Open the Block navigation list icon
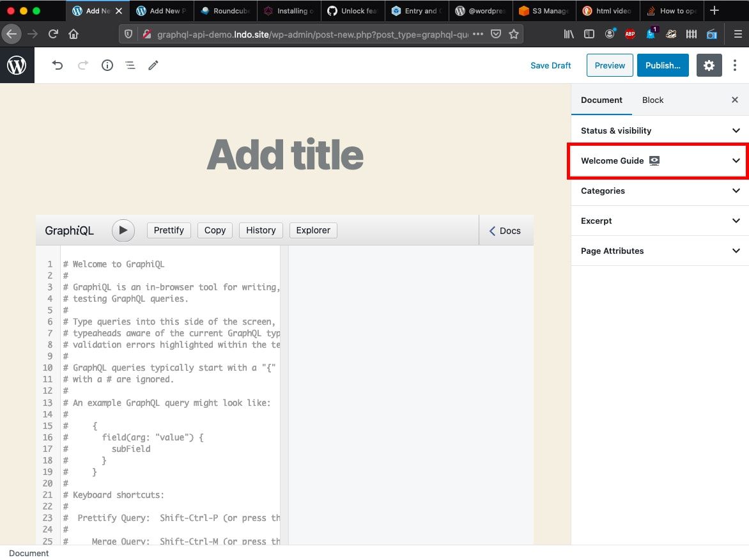 130,65
